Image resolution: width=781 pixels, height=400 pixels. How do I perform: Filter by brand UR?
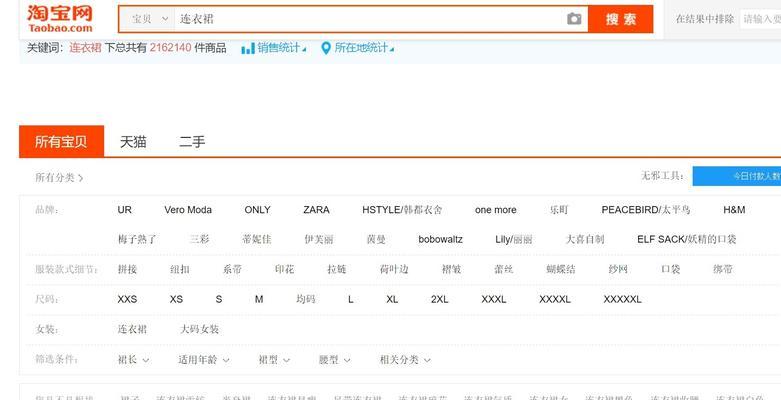[x=125, y=210]
